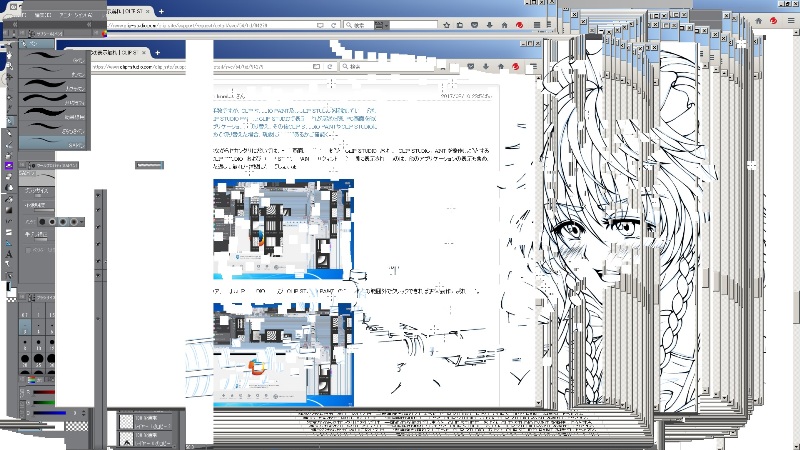Open new tab in front Firefox window
Screen dimensions: 800x450
pos(158,53)
